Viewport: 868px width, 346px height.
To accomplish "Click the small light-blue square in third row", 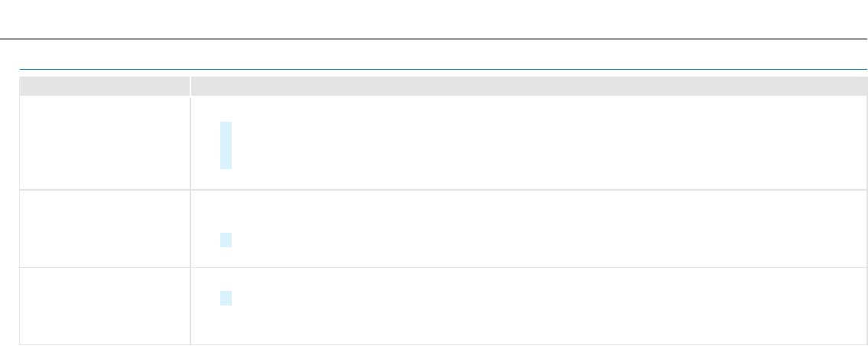I will point(226,298).
